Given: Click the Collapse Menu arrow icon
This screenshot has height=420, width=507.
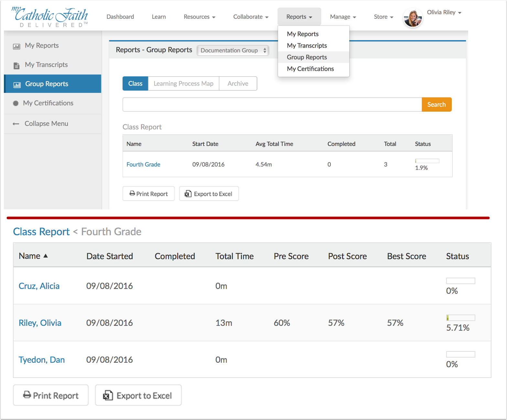Looking at the screenshot, I should tap(16, 124).
